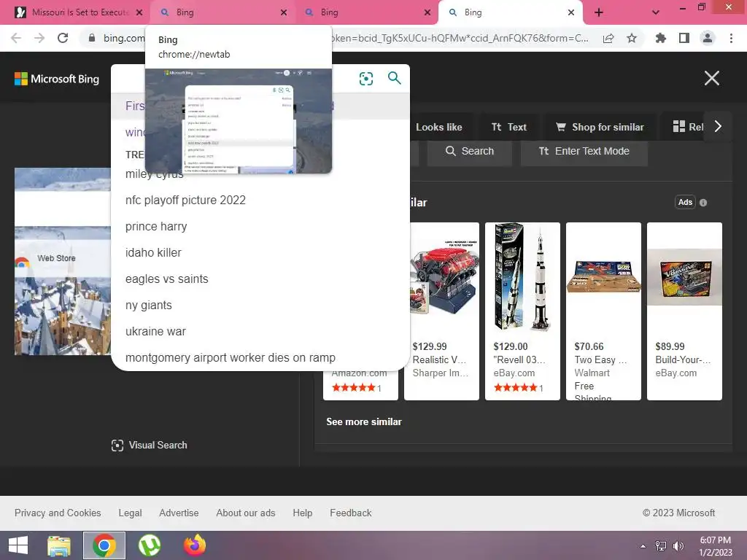
Task: Click the magnifier search icon in search box
Action: 394,77
